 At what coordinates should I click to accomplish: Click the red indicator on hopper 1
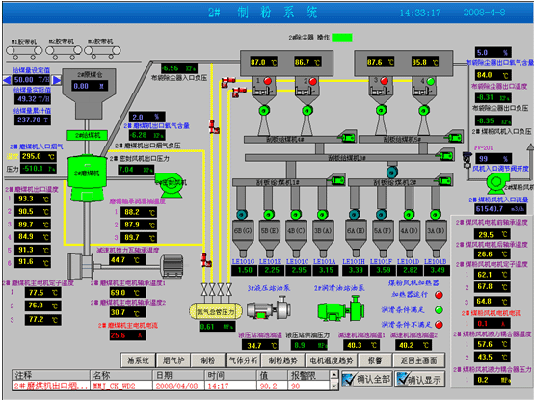click(x=268, y=81)
